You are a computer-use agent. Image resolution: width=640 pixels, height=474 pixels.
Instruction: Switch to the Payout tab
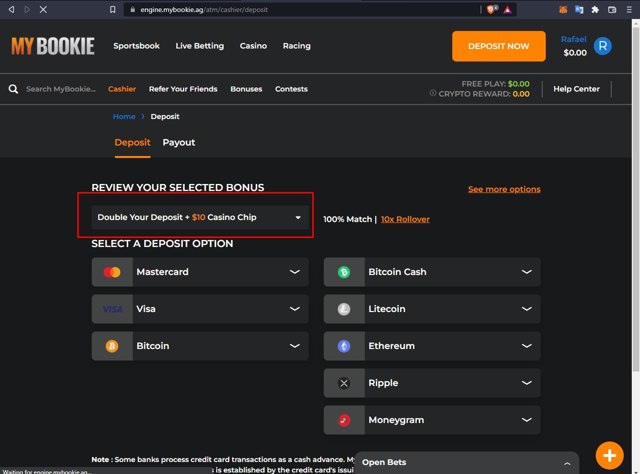[179, 143]
